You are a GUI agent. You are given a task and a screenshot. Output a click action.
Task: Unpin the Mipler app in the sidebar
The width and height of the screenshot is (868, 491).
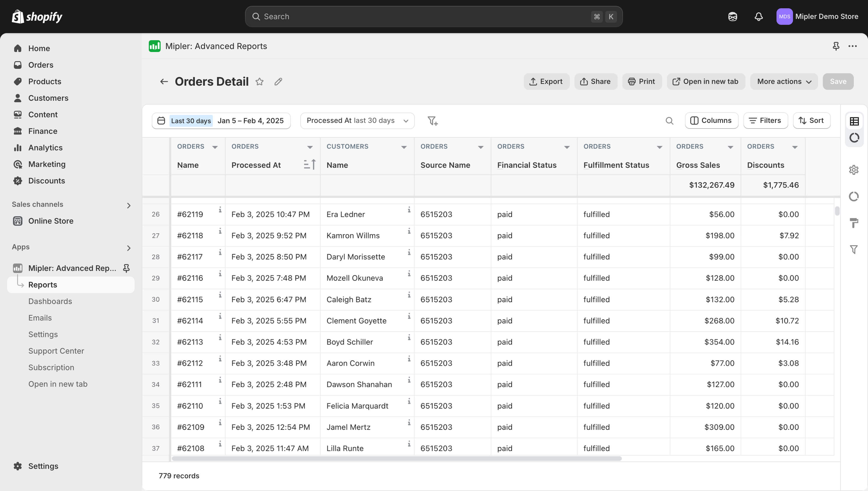point(126,268)
